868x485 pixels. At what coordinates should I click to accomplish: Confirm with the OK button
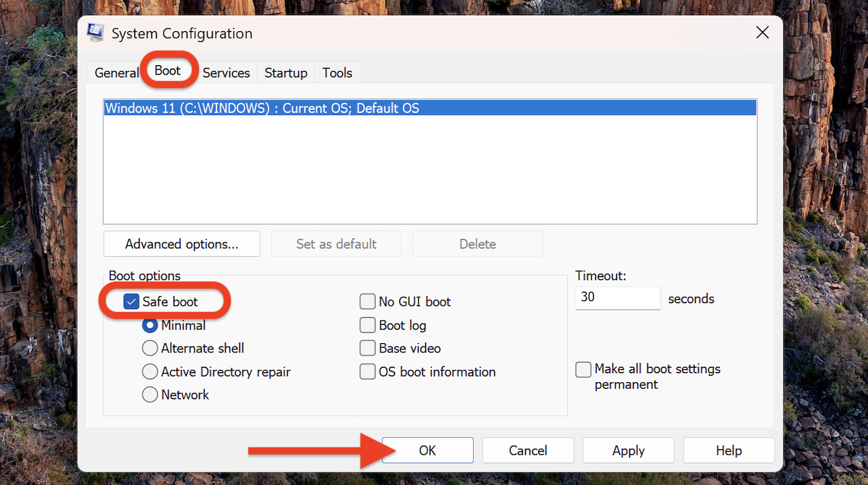point(427,450)
